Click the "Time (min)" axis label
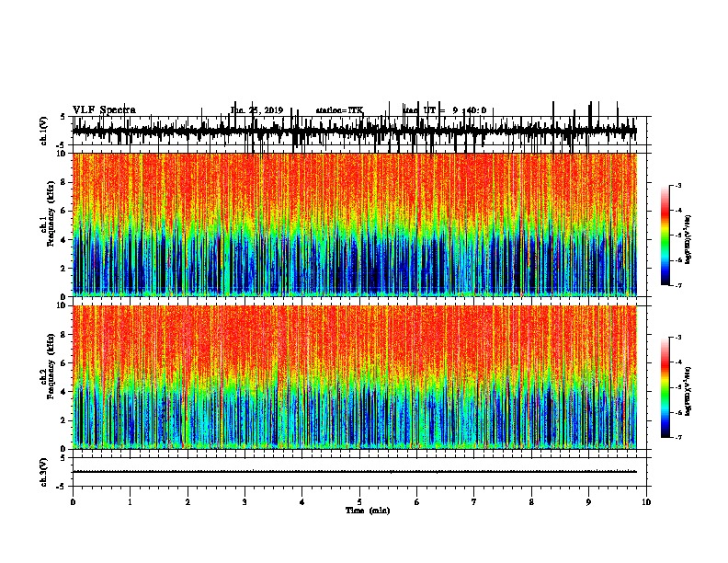This screenshot has width=728, height=563. (x=368, y=511)
